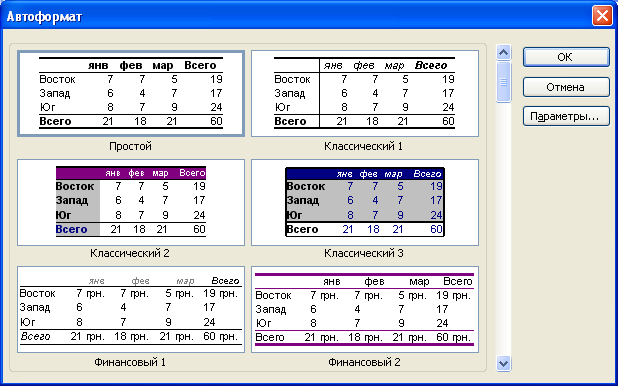Click the vertical scrollbar thumb
The width and height of the screenshot is (618, 386).
click(x=504, y=82)
